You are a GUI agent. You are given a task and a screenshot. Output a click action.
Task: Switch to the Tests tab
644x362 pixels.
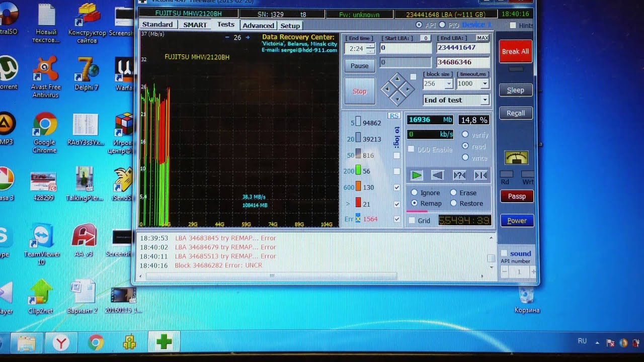tap(225, 24)
